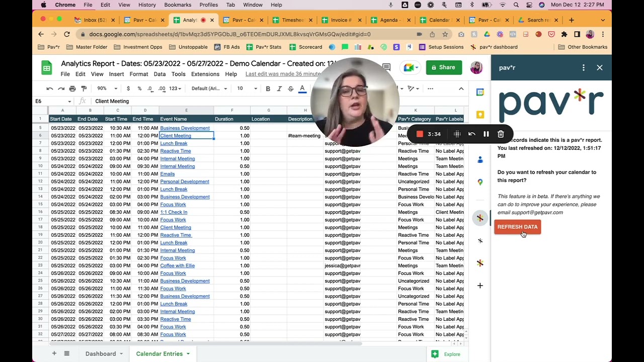This screenshot has width=644, height=362.
Task: Toggle strikethrough formatting
Action: tap(291, 88)
